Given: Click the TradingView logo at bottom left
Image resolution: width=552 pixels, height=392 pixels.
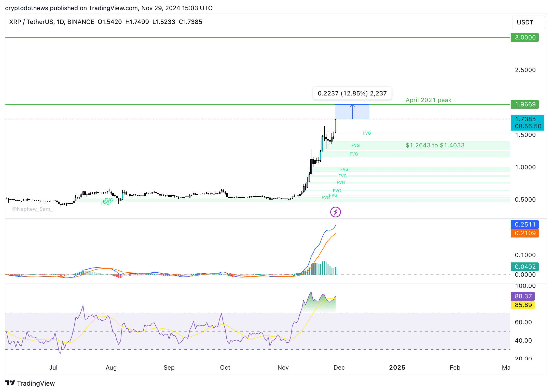Looking at the screenshot, I should [30, 383].
